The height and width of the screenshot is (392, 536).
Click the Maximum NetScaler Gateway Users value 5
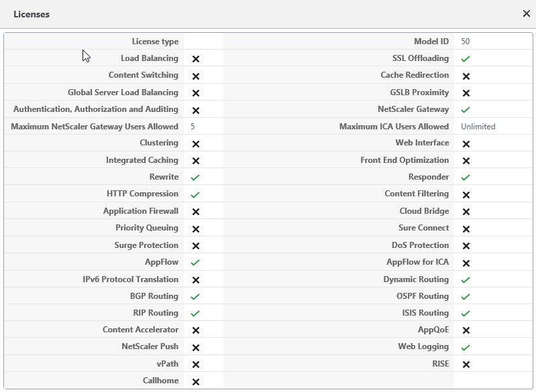(193, 127)
